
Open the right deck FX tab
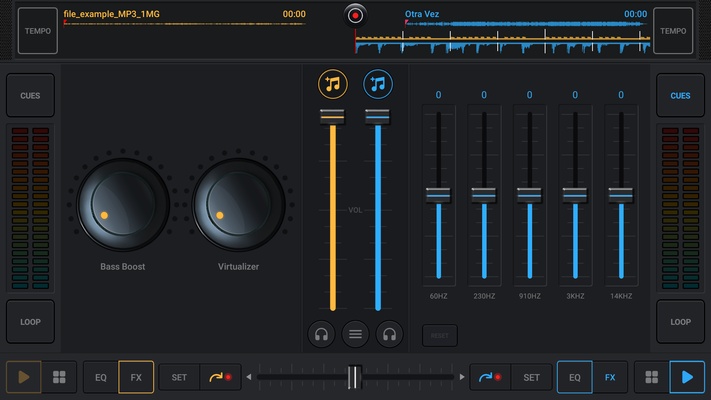(610, 377)
